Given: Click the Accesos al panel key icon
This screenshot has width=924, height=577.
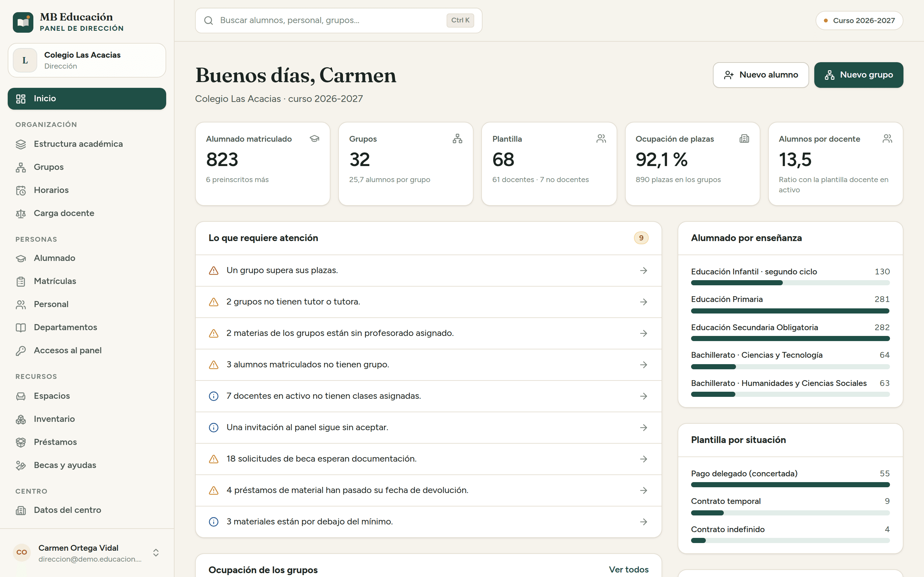Looking at the screenshot, I should pos(21,350).
